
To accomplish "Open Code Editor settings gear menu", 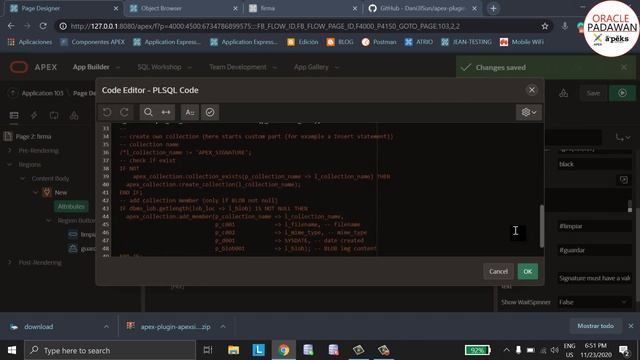I will 529,112.
